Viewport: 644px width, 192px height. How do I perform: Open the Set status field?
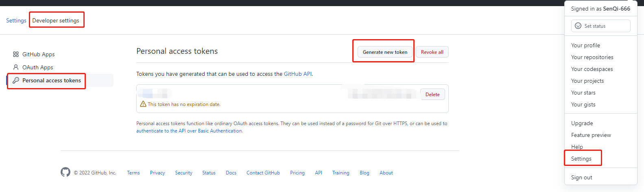click(x=600, y=26)
